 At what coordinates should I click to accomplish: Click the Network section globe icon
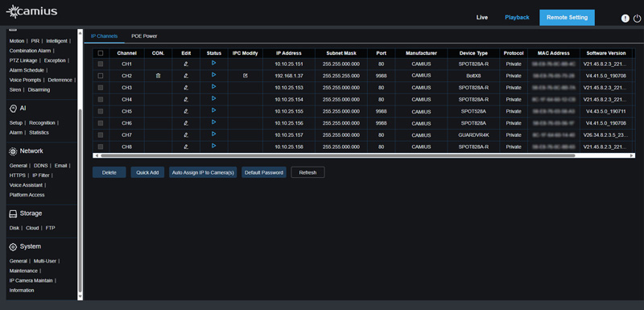pos(13,151)
